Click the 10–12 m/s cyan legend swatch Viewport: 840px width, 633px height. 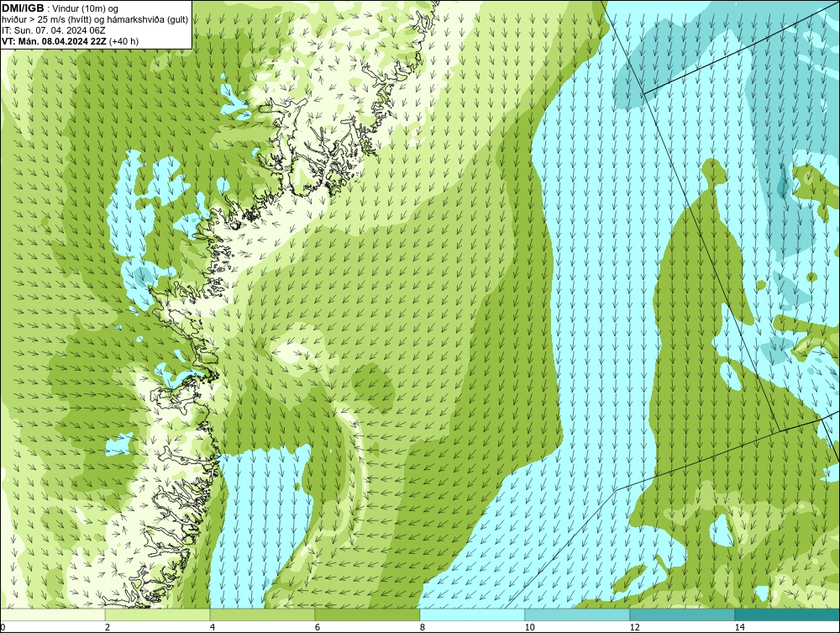578,615
